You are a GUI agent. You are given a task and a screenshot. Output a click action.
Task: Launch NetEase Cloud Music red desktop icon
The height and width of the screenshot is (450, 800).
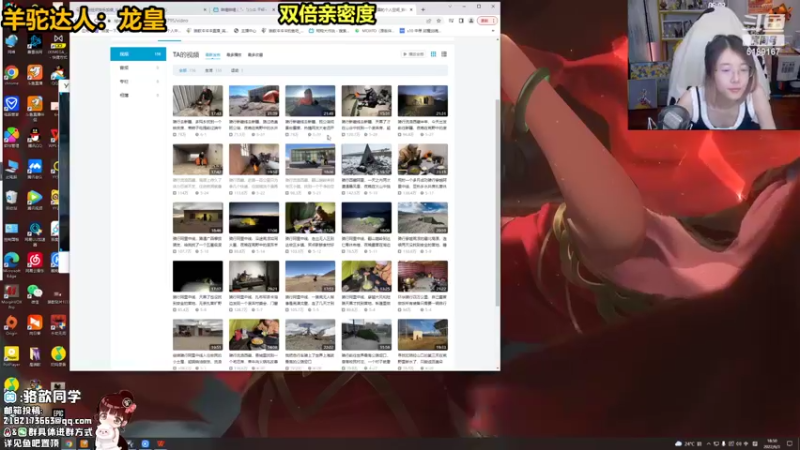click(x=35, y=261)
